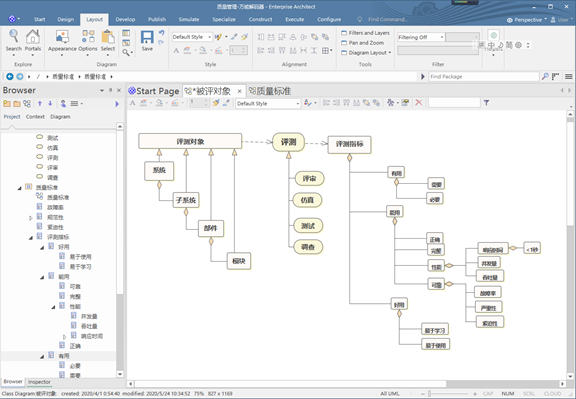576x399 pixels.
Task: Click the red X delete icon in diagram toolbar
Action: coord(418,103)
